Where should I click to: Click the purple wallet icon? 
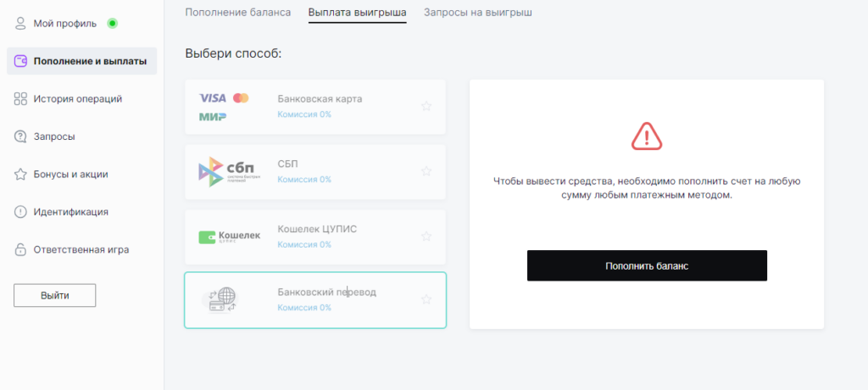pos(20,61)
